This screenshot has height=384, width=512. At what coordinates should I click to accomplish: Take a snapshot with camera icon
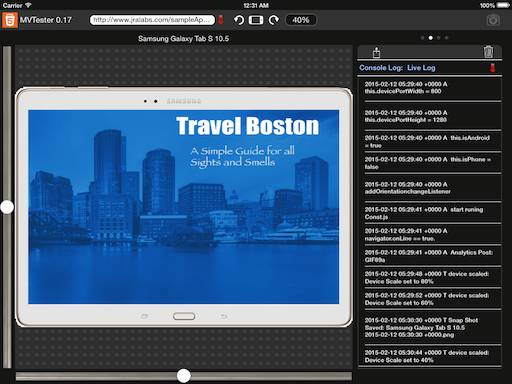click(x=493, y=20)
